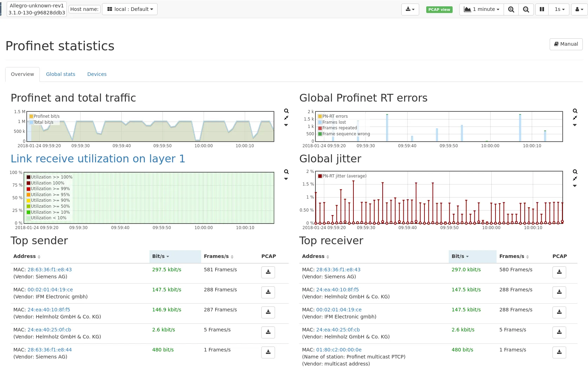The width and height of the screenshot is (588, 388).
Task: Collapse the Global Profinet RT errors graph
Action: 575,118
